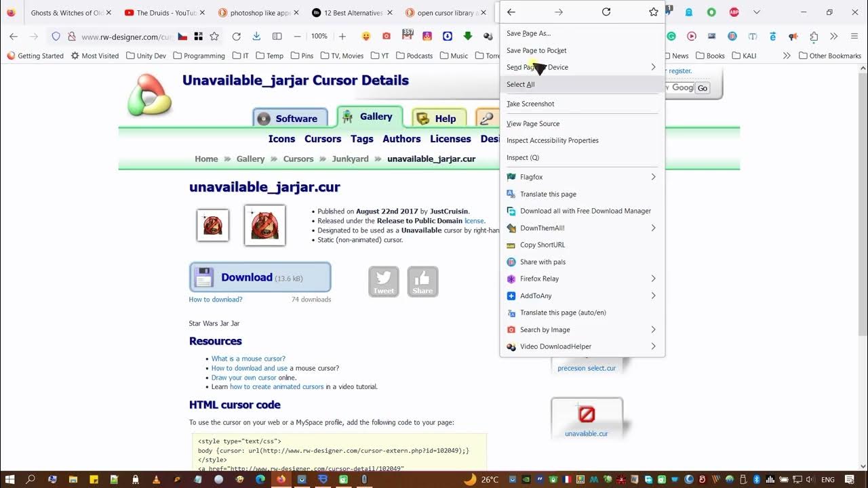Screen dimensions: 868x488
Task: Click the forward arrow in the context menu
Action: [x=559, y=12]
